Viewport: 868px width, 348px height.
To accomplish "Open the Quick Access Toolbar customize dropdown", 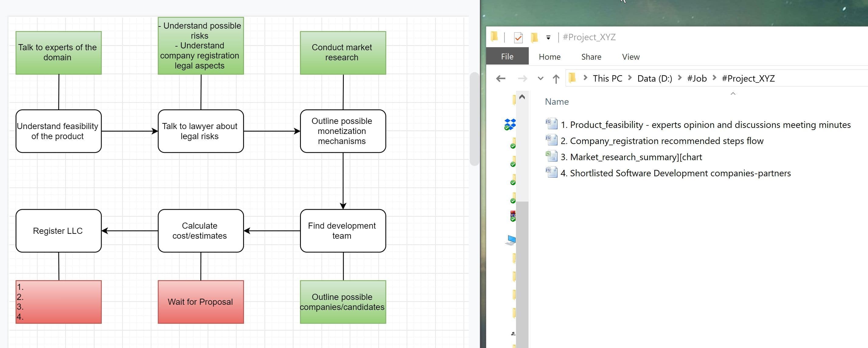I will [x=548, y=37].
